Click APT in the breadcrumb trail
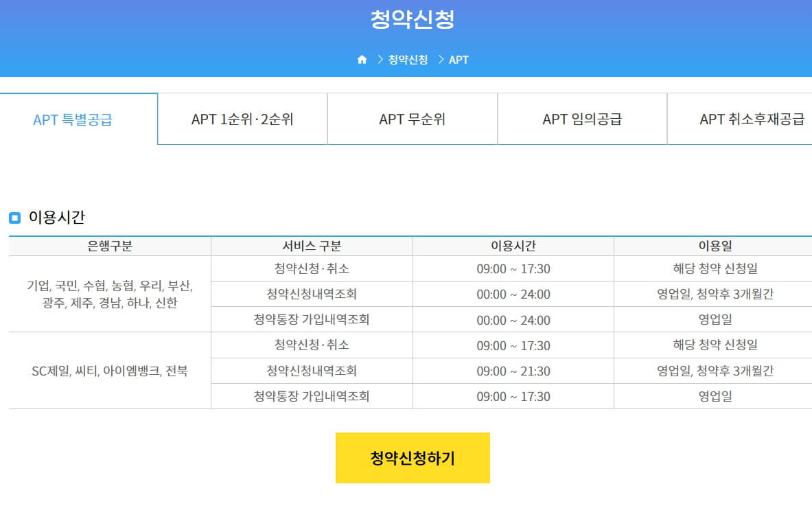The width and height of the screenshot is (812, 506). [x=458, y=60]
